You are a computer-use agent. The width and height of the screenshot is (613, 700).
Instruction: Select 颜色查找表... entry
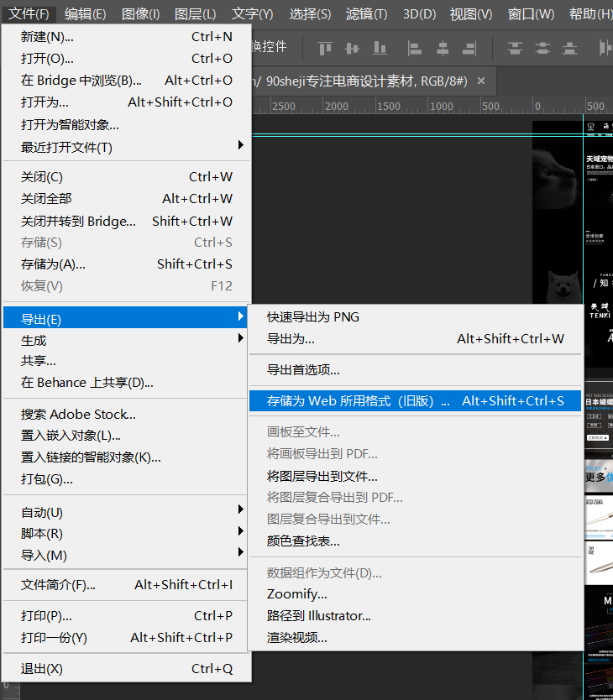[x=415, y=541]
